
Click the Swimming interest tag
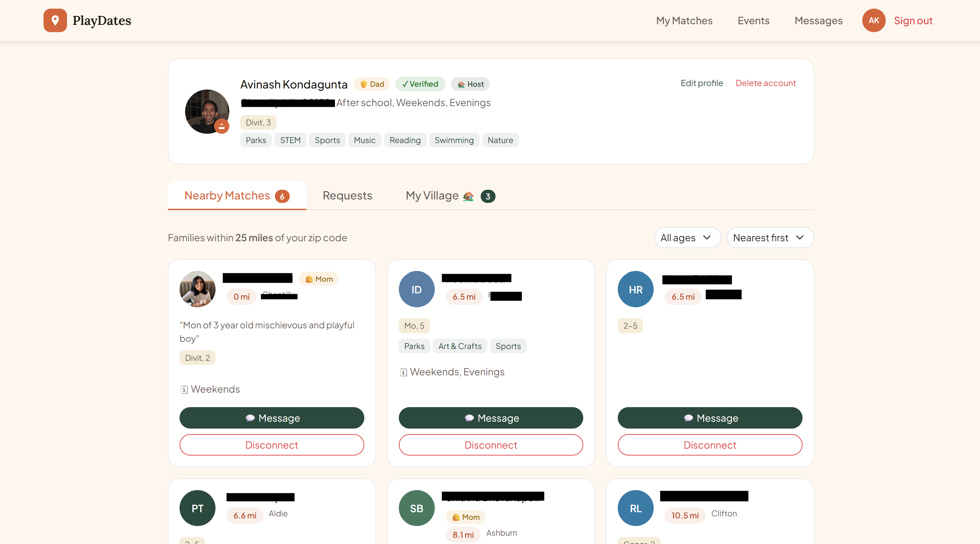click(454, 140)
